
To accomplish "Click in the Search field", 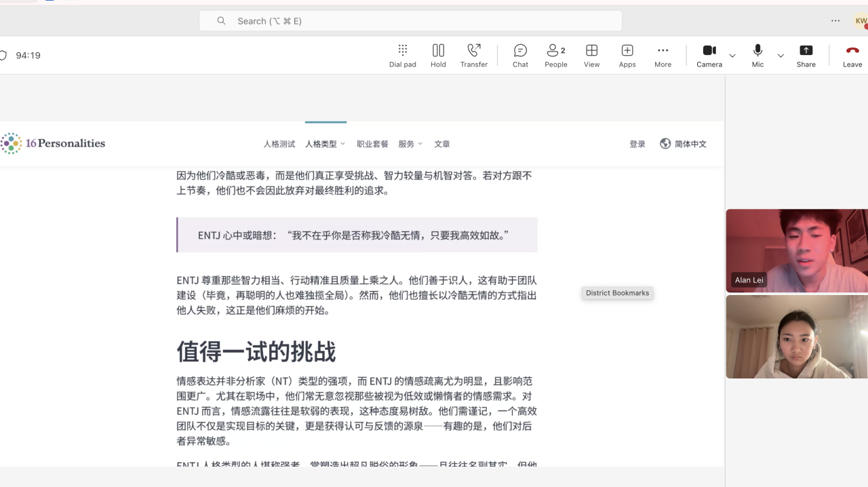I will [x=410, y=21].
